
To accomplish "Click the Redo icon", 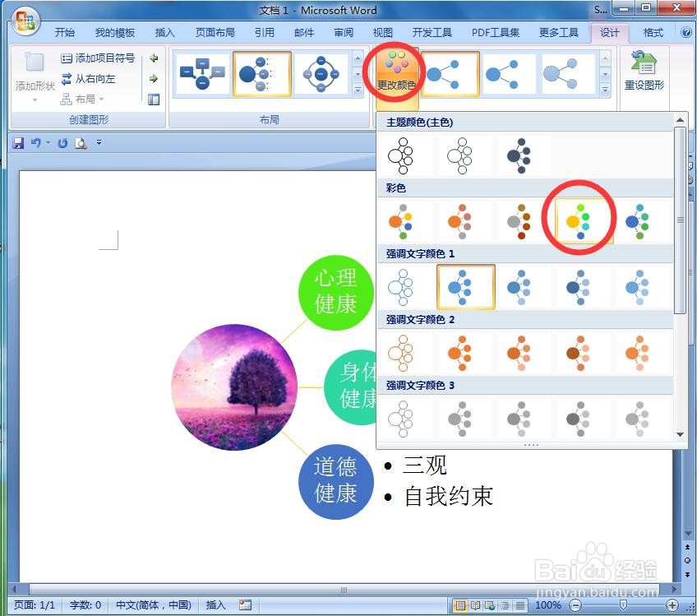I will 62,143.
